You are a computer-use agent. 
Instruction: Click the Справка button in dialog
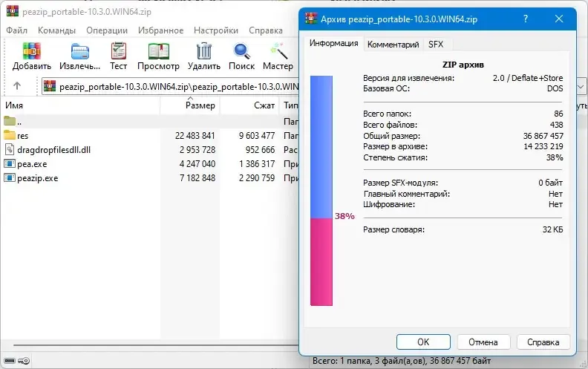[543, 342]
